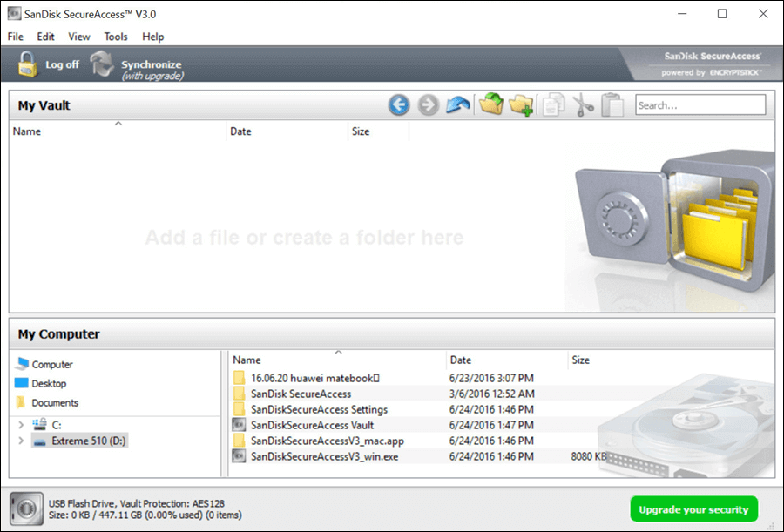Click the forward navigation arrow
Viewport: 784px width, 532px height.
coord(428,104)
